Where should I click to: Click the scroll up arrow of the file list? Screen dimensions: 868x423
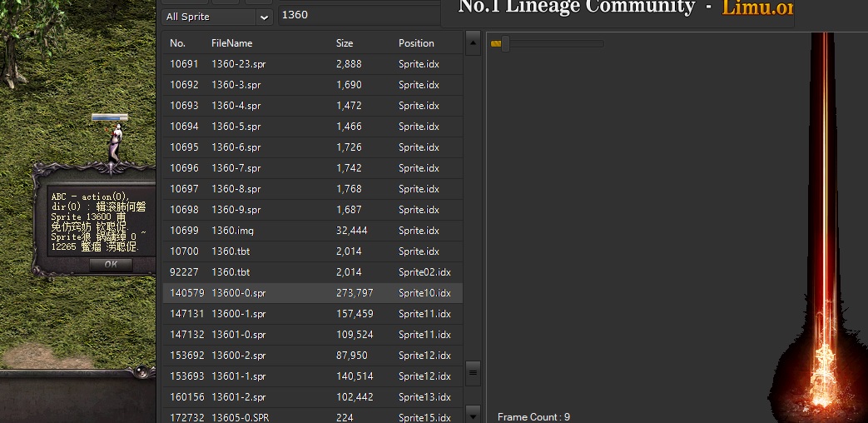473,42
